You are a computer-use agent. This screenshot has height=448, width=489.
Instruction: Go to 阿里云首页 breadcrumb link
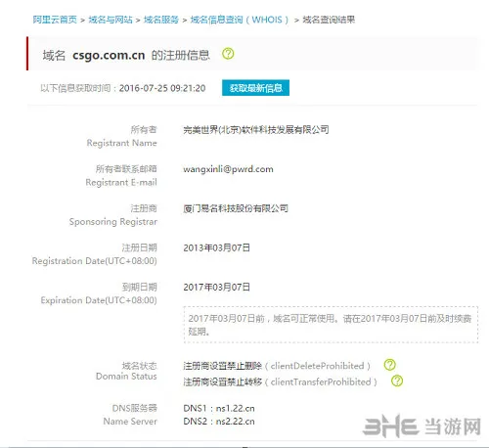click(55, 20)
